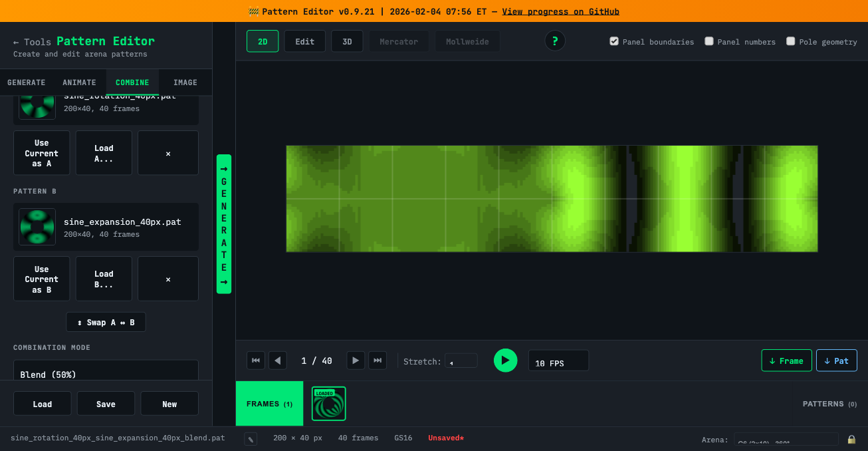Jump to the first frame
The image size is (868, 451).
[256, 361]
